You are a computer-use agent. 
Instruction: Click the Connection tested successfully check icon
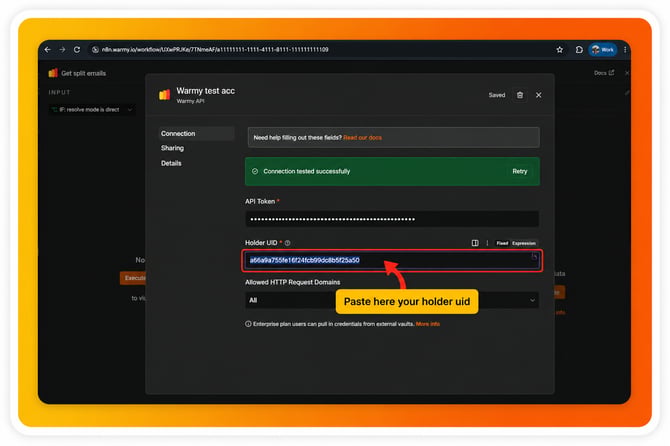tap(255, 171)
